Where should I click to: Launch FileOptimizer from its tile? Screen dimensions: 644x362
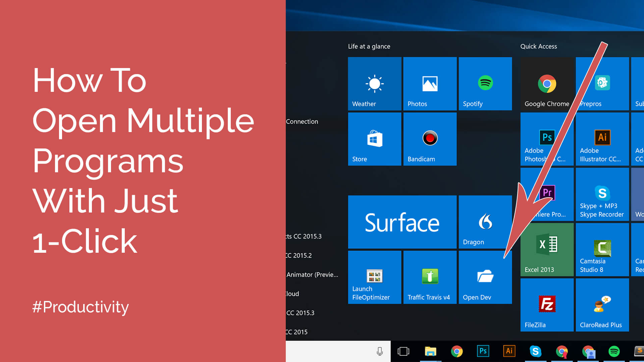pyautogui.click(x=374, y=277)
